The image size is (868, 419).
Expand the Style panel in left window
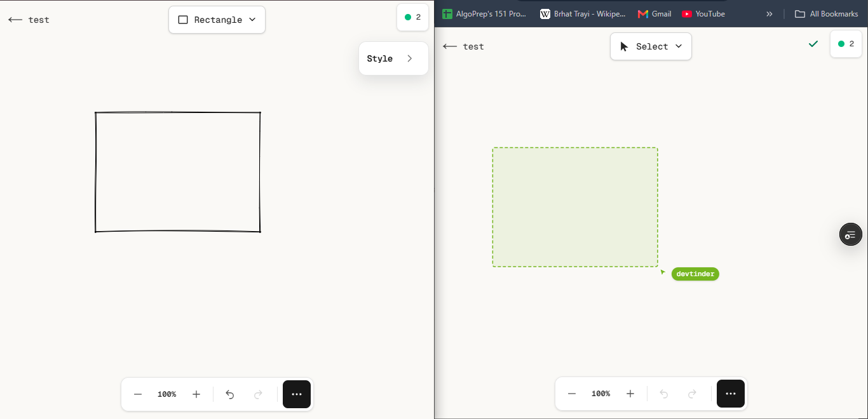(x=393, y=58)
